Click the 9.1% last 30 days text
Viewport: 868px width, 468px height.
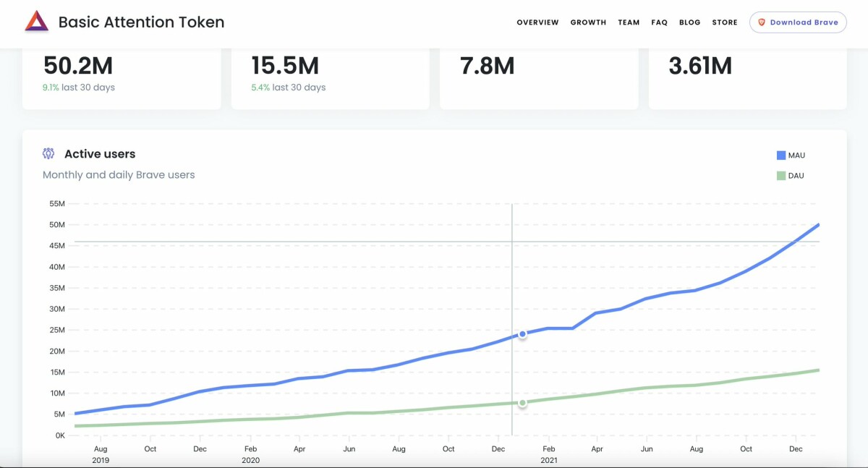[x=79, y=88]
